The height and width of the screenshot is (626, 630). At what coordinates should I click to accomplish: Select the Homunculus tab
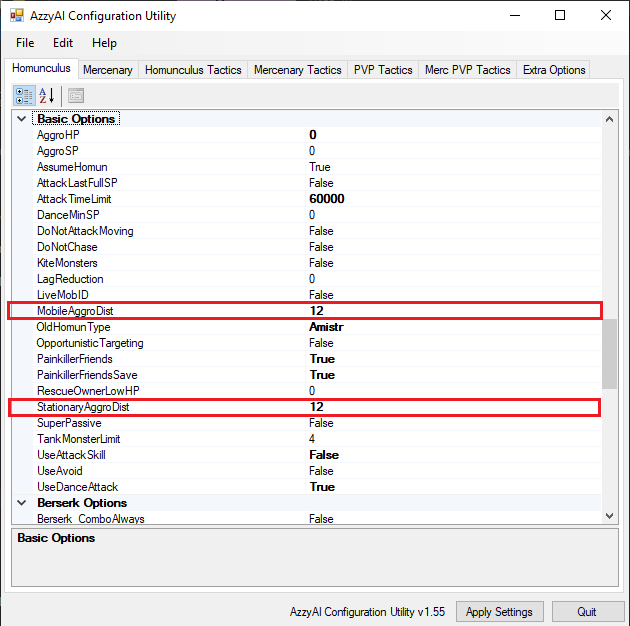click(x=41, y=68)
